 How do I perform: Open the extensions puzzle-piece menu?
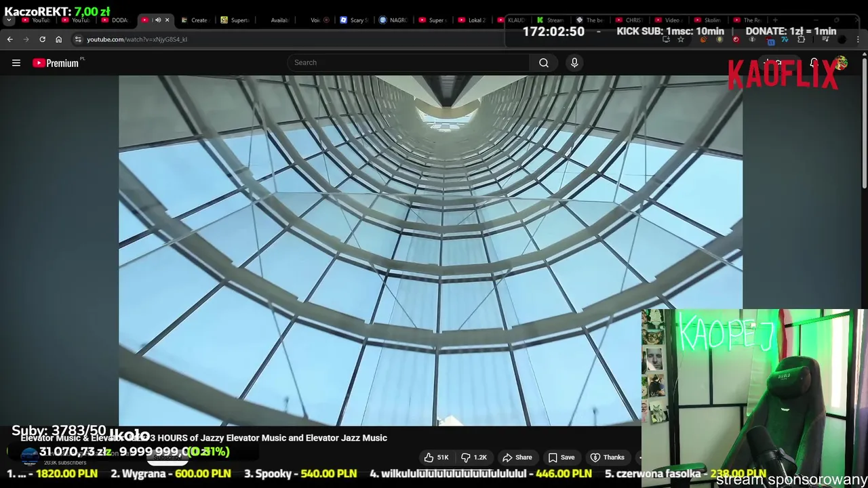tap(801, 39)
